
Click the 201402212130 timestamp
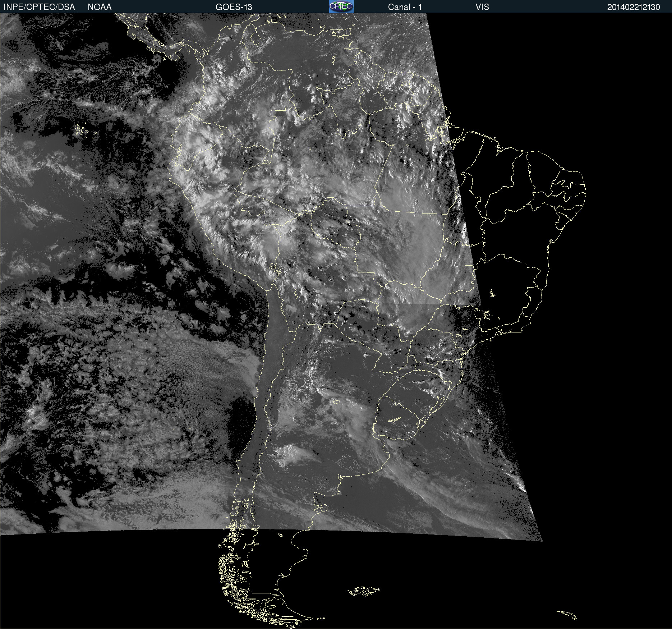(633, 7)
